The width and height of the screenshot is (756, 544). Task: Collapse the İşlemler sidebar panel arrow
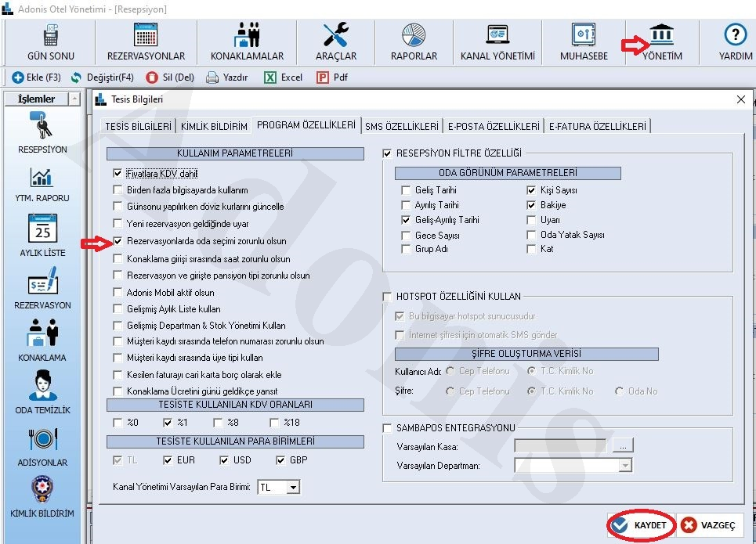pyautogui.click(x=74, y=99)
